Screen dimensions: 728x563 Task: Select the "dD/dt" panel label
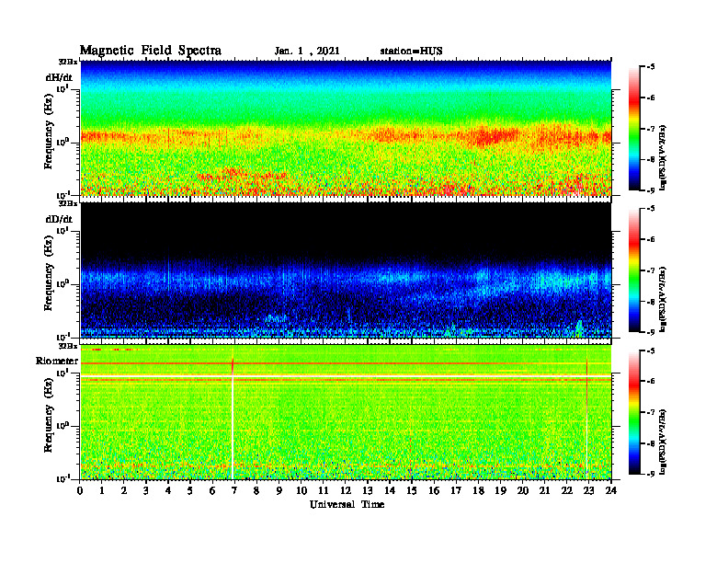tap(59, 219)
